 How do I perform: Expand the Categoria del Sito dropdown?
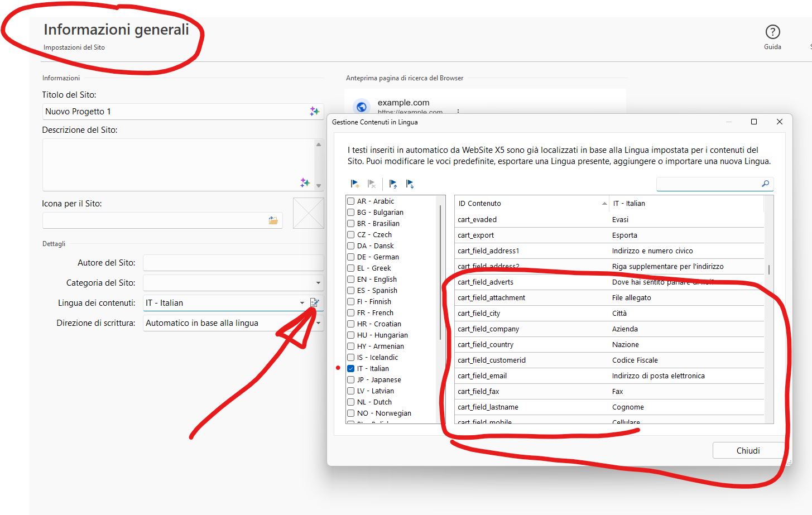[318, 283]
